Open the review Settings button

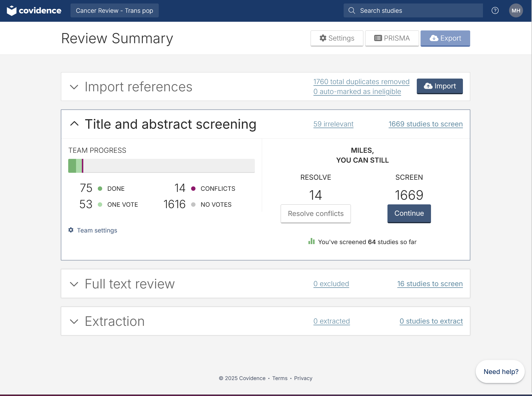click(337, 38)
